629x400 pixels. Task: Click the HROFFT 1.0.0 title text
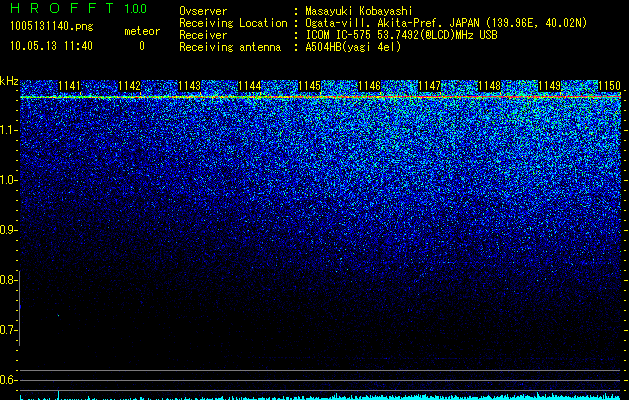(79, 8)
